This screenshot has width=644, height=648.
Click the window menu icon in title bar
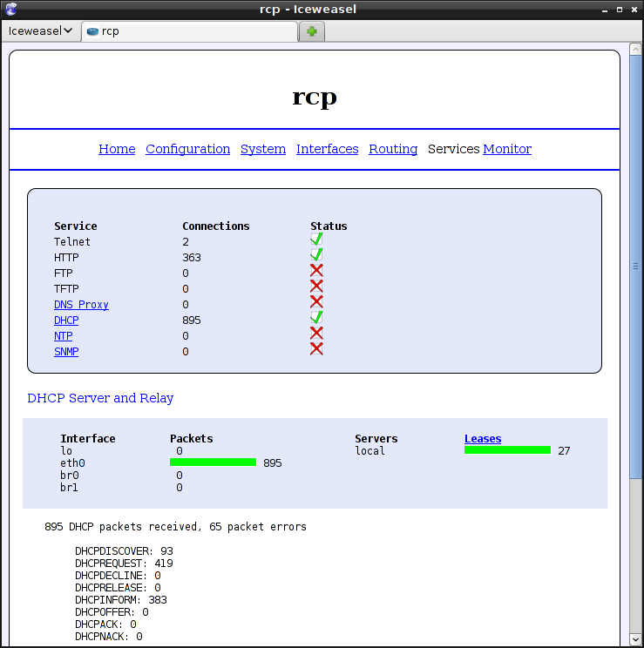pyautogui.click(x=10, y=10)
